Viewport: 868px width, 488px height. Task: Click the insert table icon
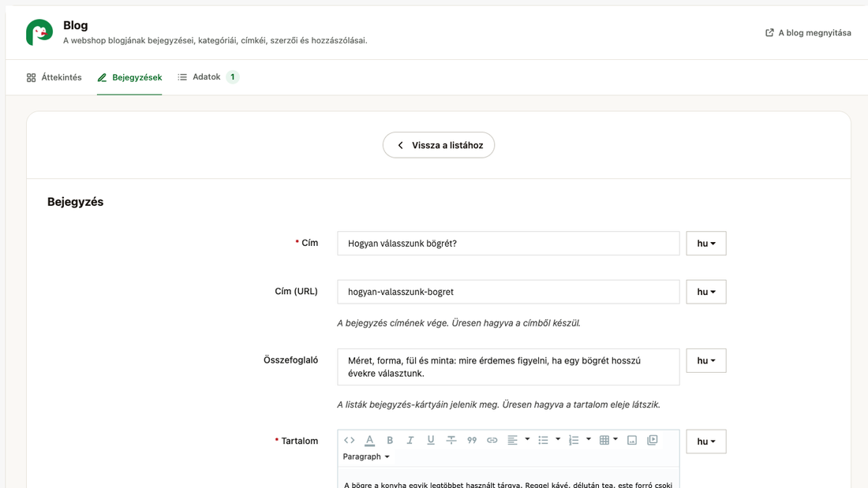coord(604,441)
